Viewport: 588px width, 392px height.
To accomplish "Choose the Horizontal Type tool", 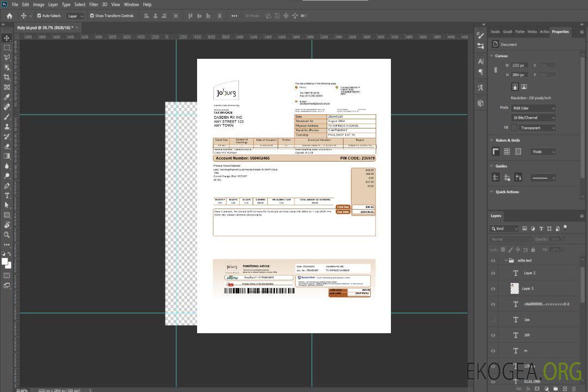I will (x=7, y=195).
